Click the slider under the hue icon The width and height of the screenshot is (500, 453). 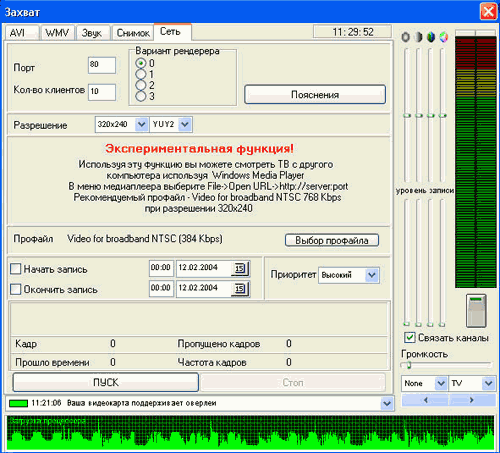coord(442,115)
